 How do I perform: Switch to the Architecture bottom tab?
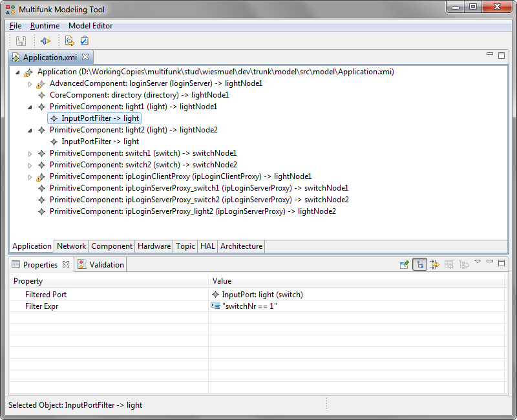241,246
